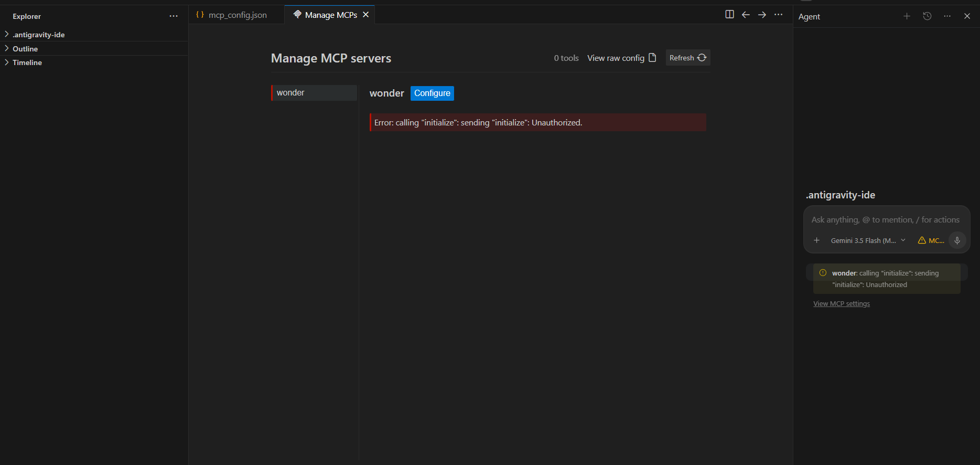
Task: Open Agent conversation history
Action: click(927, 16)
